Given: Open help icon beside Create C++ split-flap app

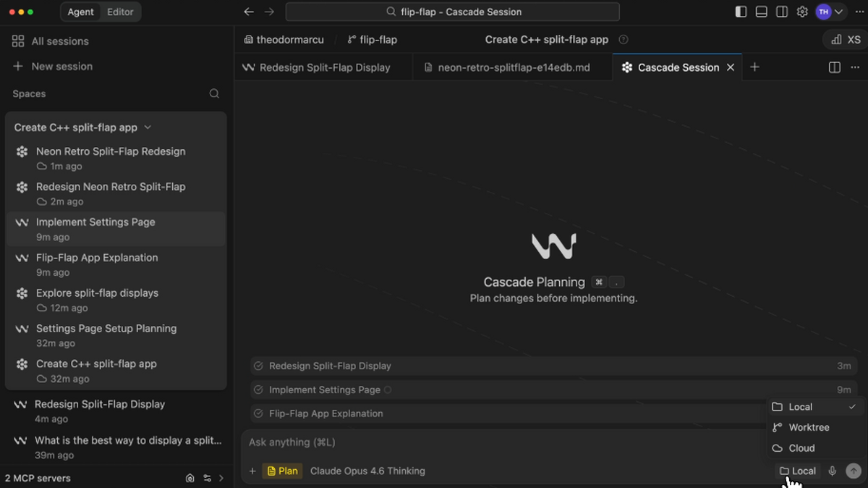Looking at the screenshot, I should [x=624, y=40].
